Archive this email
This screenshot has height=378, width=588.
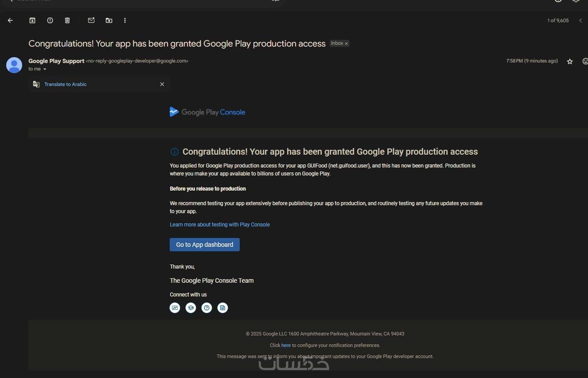(32, 20)
